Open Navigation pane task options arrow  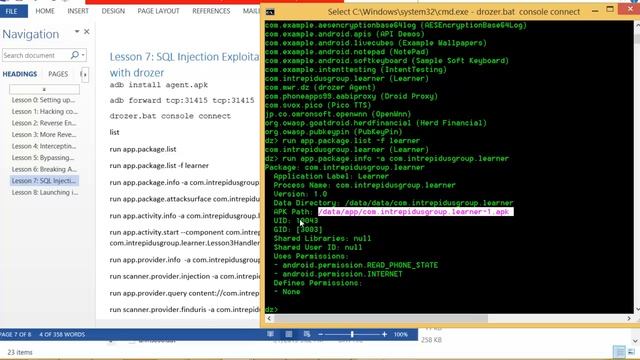pos(77,31)
